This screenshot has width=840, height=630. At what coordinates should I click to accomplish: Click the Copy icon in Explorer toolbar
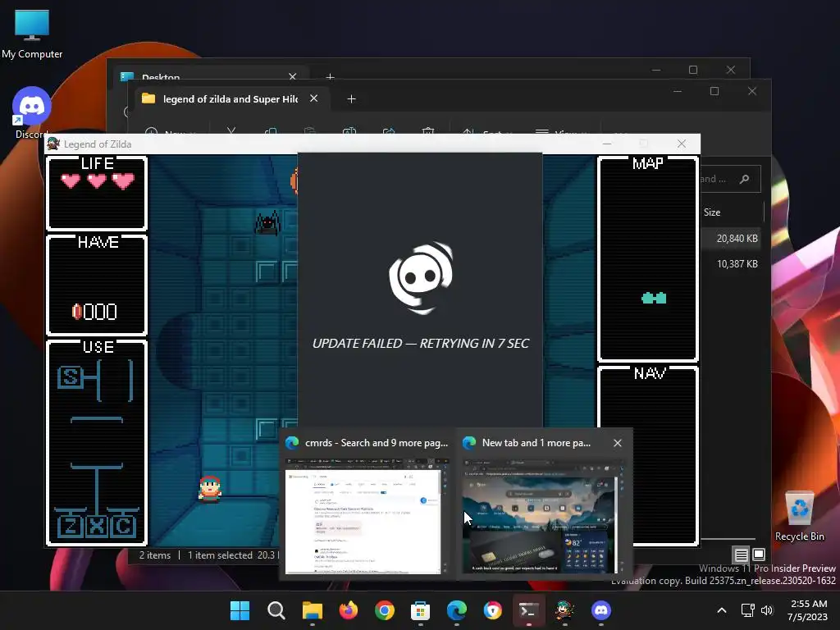tap(271, 131)
